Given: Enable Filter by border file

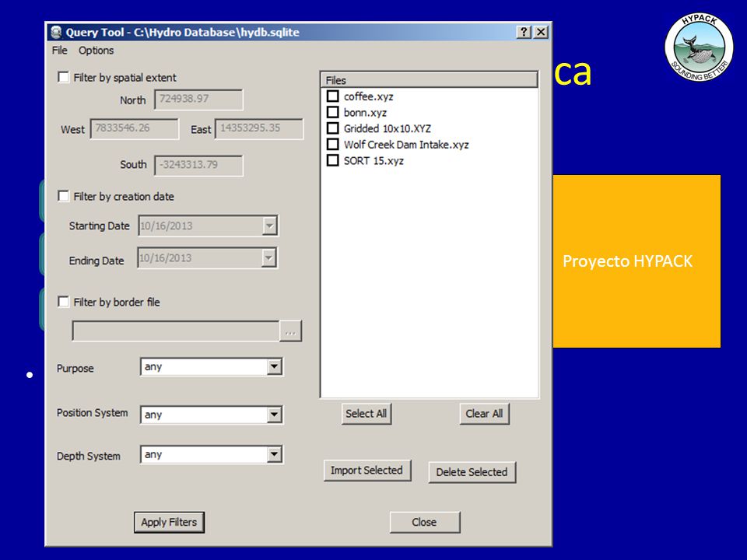Looking at the screenshot, I should click(63, 302).
